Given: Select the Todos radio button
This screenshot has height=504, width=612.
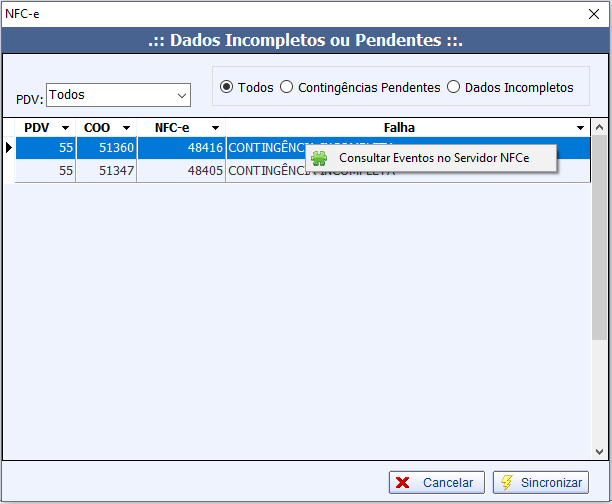Looking at the screenshot, I should pos(227,87).
